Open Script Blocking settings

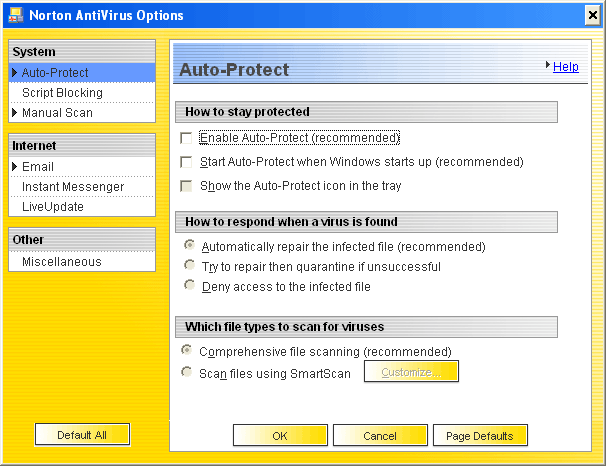click(x=62, y=93)
